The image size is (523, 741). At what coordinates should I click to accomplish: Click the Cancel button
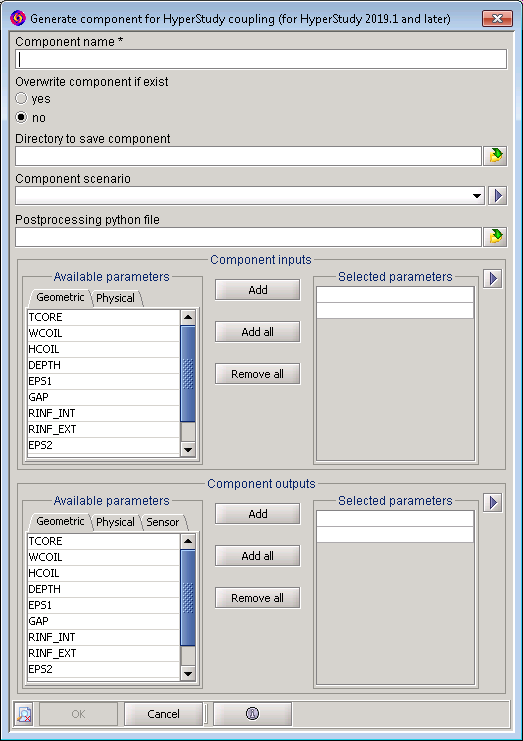click(x=163, y=714)
